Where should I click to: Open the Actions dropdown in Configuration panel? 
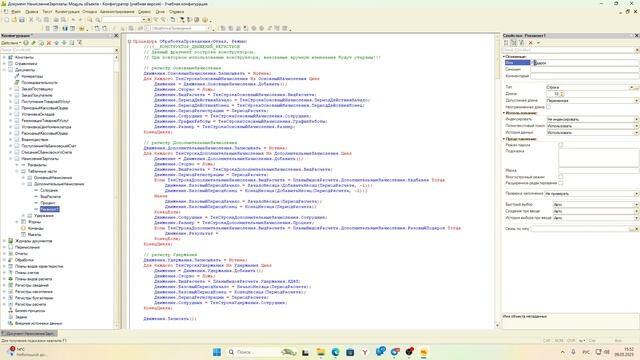pos(11,42)
